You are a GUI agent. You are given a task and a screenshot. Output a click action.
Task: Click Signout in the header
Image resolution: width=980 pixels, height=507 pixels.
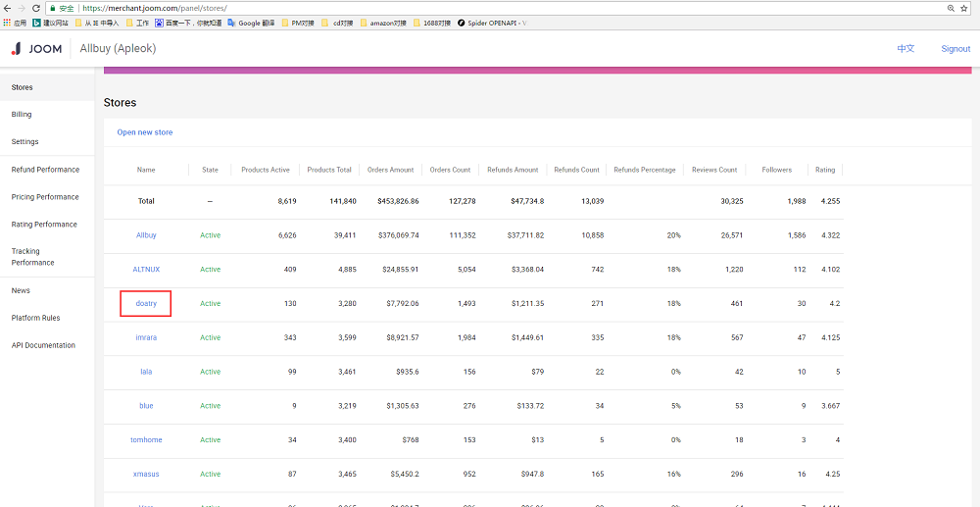[955, 49]
